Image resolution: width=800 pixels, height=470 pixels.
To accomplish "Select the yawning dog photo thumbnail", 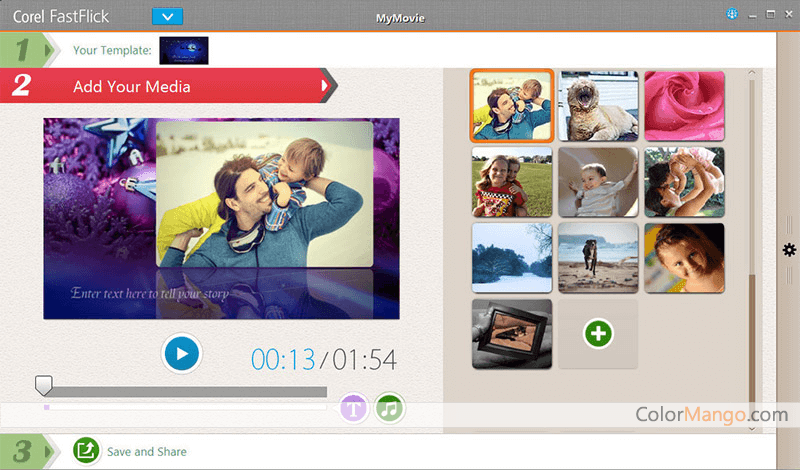I will tap(598, 105).
